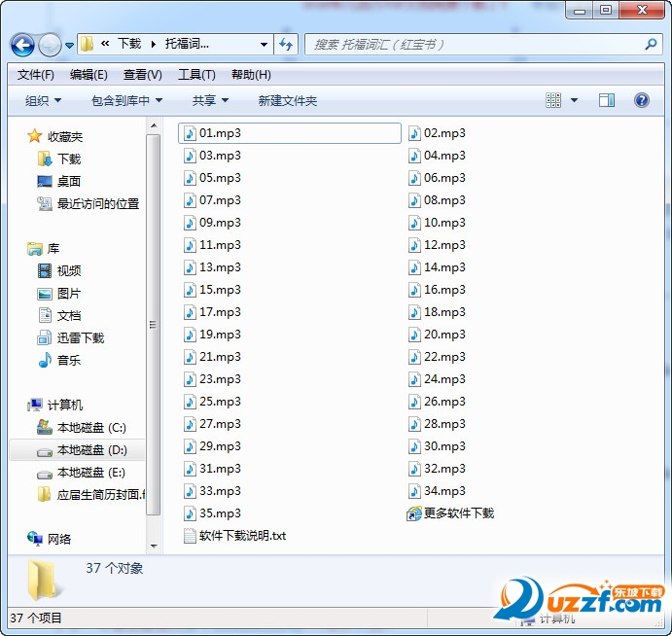Select file 28.mp3
672x636 pixels.
click(x=437, y=424)
